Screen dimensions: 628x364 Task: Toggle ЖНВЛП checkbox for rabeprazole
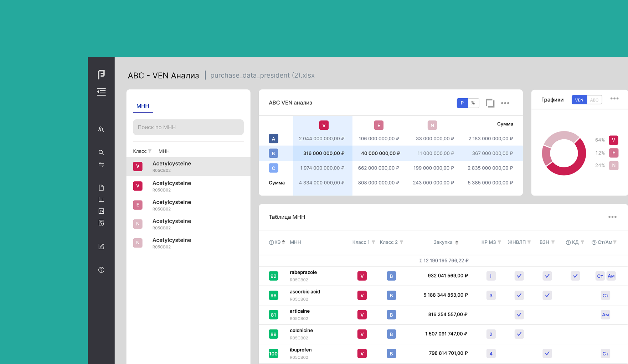point(519,276)
